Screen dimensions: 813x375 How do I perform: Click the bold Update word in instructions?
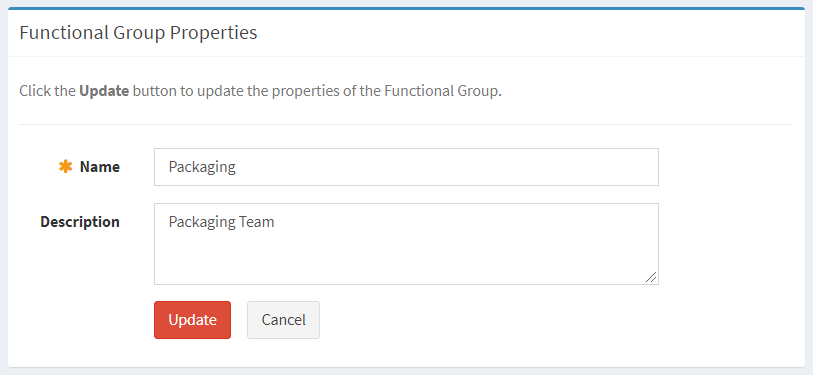104,91
